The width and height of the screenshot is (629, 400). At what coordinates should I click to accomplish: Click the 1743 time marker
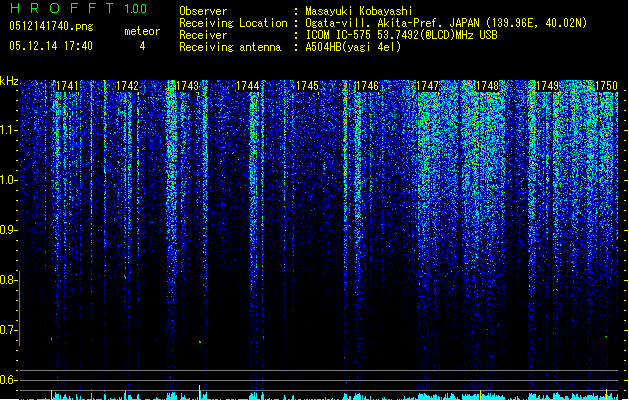click(x=187, y=86)
